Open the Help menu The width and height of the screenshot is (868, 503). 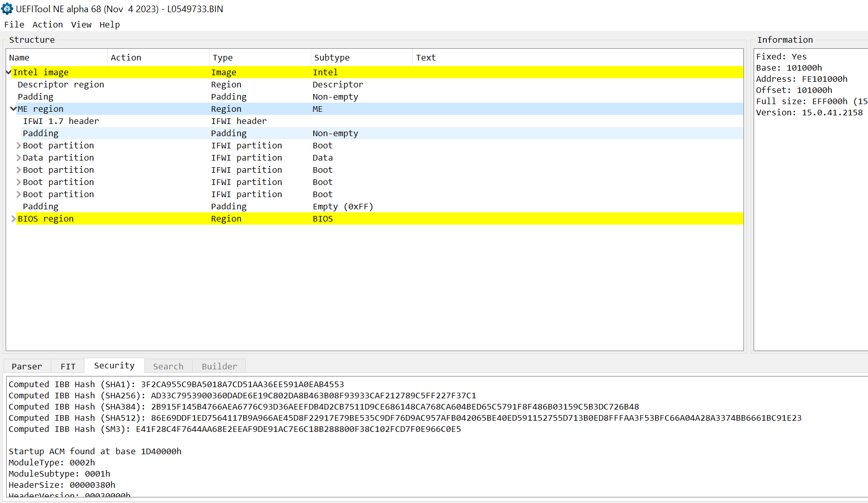pyautogui.click(x=110, y=24)
